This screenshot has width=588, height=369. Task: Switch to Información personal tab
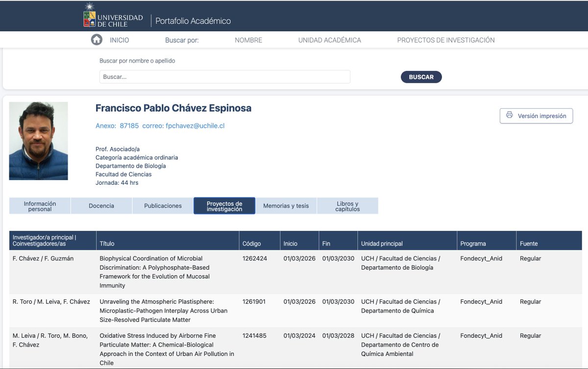pos(40,206)
